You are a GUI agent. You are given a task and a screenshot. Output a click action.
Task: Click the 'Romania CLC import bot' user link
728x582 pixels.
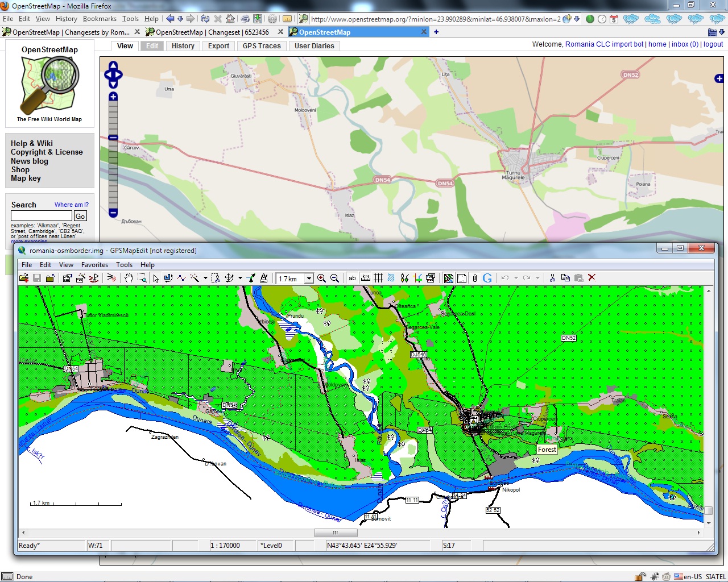(605, 44)
